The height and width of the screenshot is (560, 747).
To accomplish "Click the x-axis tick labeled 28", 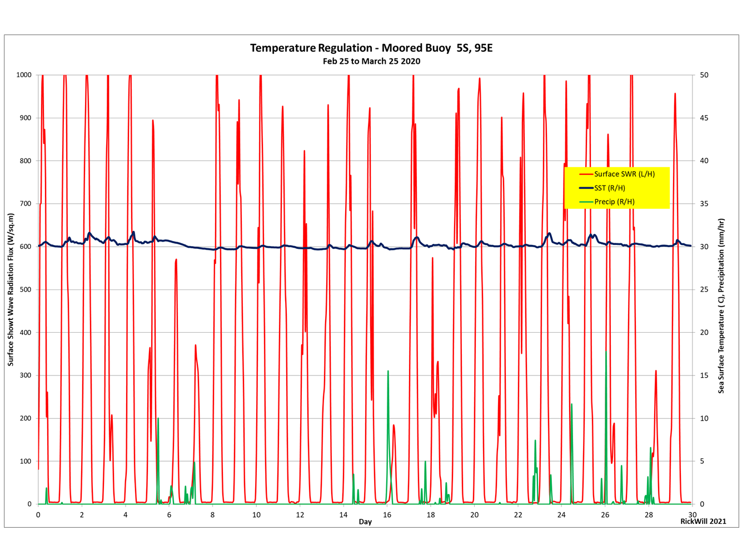I will coord(649,515).
